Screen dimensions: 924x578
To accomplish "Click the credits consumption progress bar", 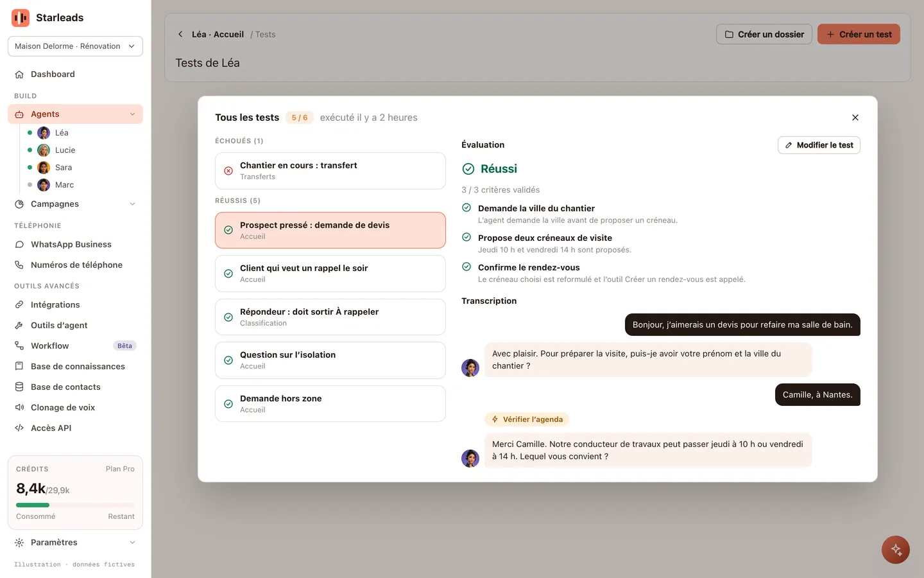I will [75, 505].
